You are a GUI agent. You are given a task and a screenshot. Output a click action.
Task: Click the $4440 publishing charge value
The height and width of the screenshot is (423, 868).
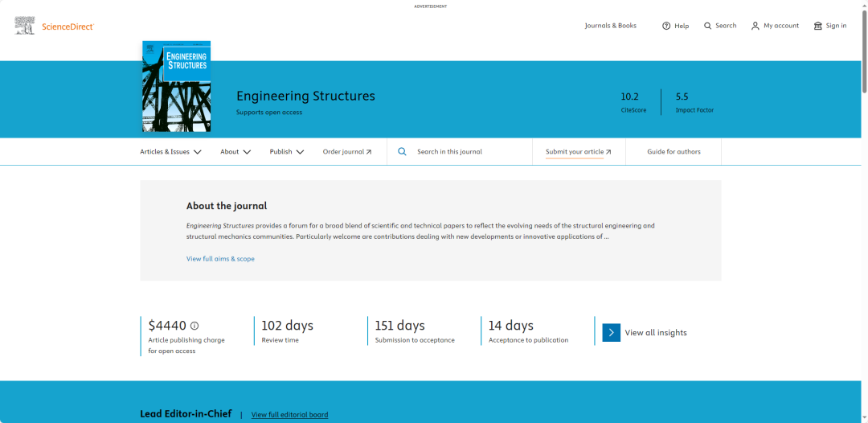tap(167, 326)
